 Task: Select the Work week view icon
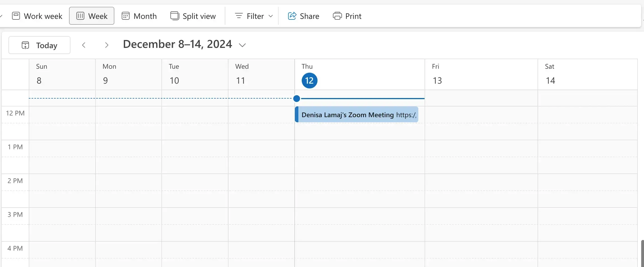tap(16, 16)
